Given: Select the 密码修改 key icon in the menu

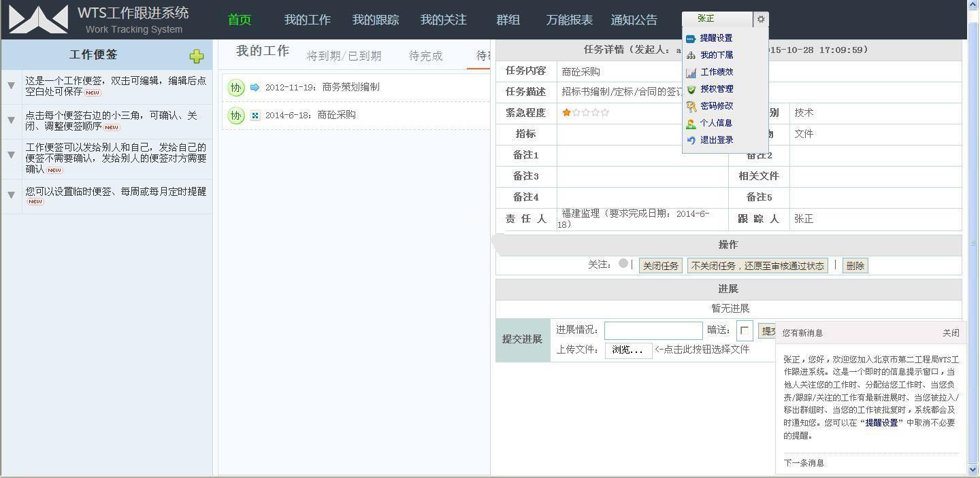Looking at the screenshot, I should coord(691,105).
